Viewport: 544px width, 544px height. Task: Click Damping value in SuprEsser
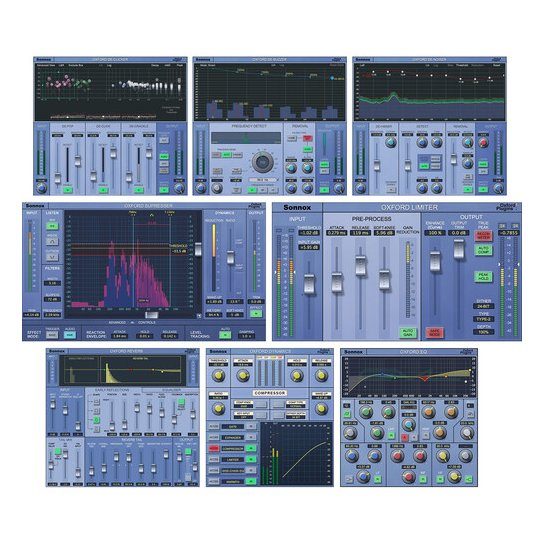[x=247, y=336]
